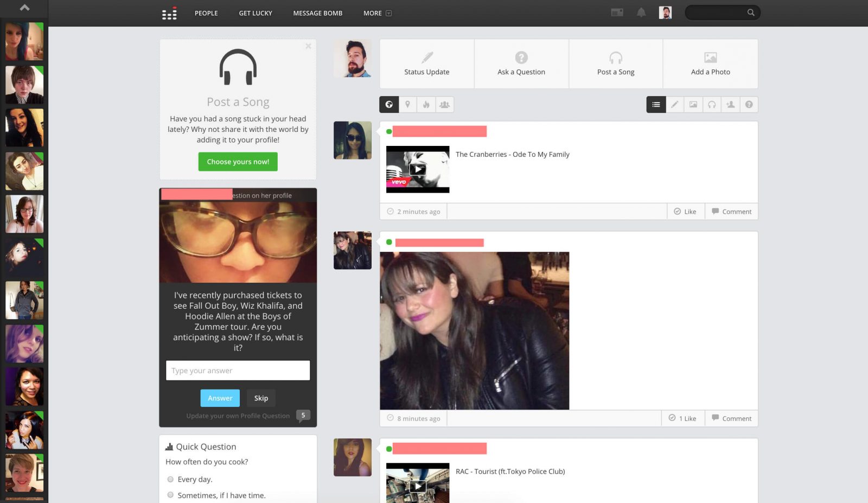Skip the profile question

260,398
